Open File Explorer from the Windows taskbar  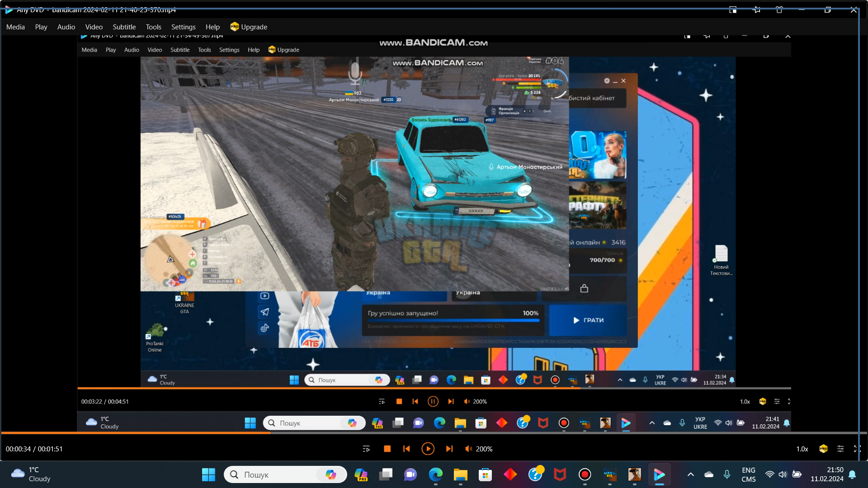click(x=460, y=474)
